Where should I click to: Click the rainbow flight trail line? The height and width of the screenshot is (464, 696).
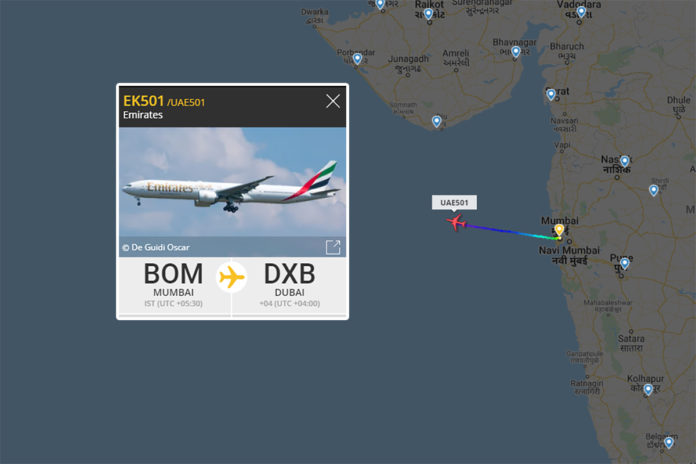(511, 231)
